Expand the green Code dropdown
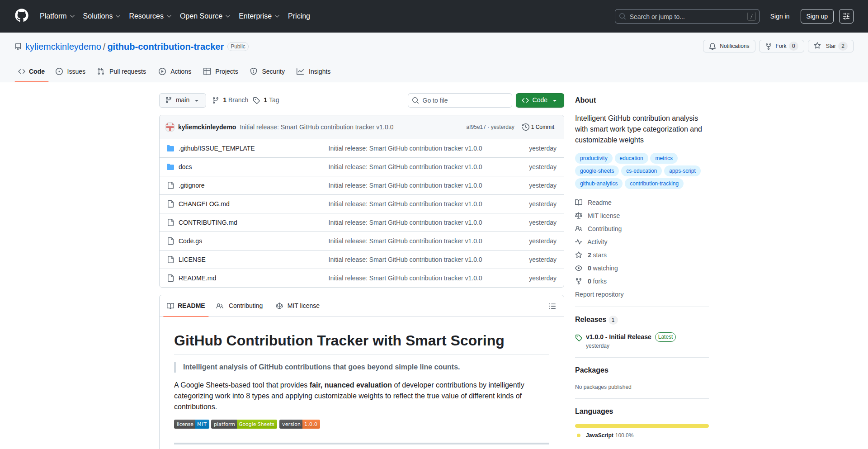Image resolution: width=868 pixels, height=449 pixels. point(539,100)
